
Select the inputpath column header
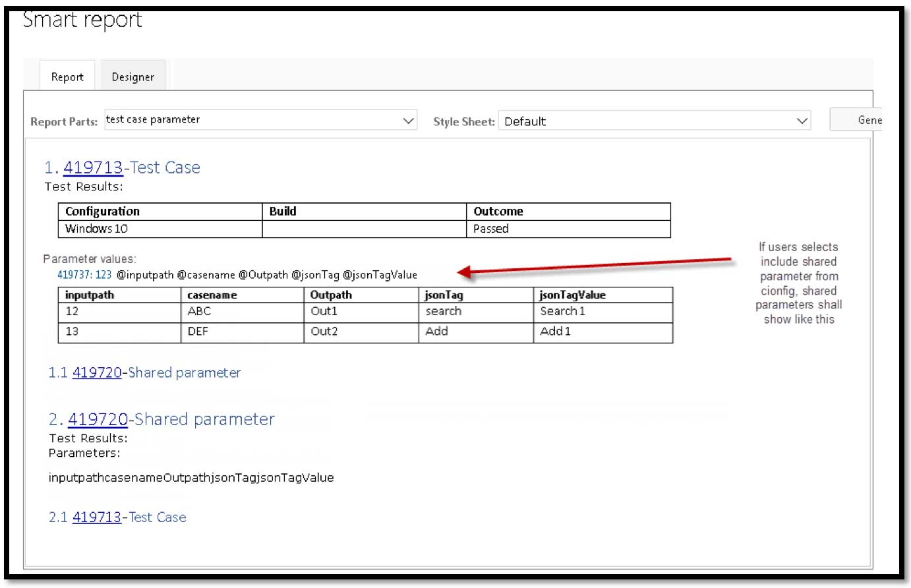coord(89,295)
